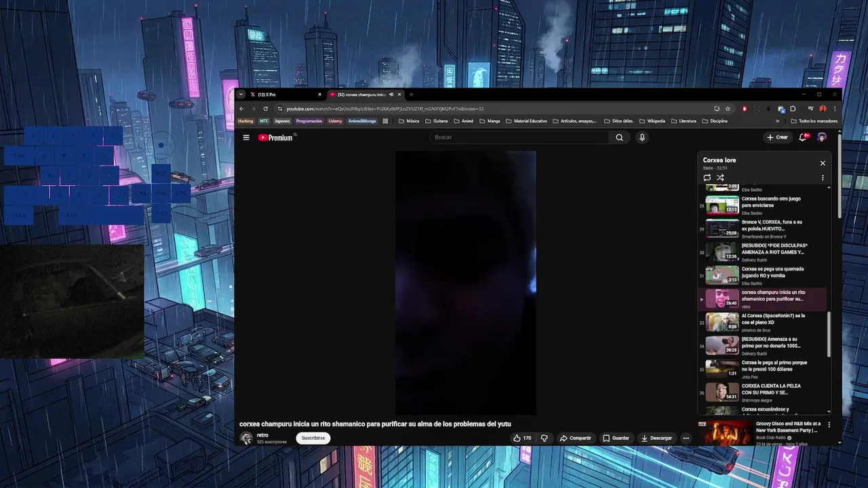Open Chrome tab search dropdown arrow
Image resolution: width=868 pixels, height=488 pixels.
pyautogui.click(x=241, y=94)
